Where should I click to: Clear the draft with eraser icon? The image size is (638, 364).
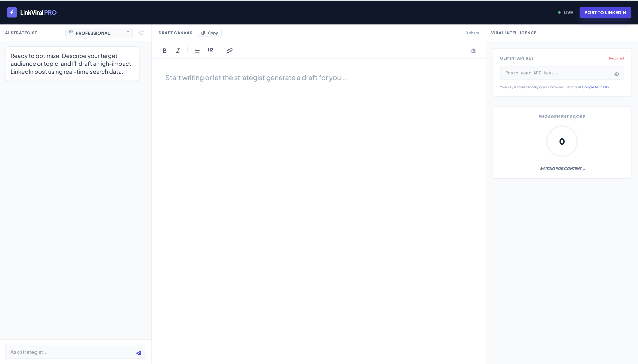[473, 51]
